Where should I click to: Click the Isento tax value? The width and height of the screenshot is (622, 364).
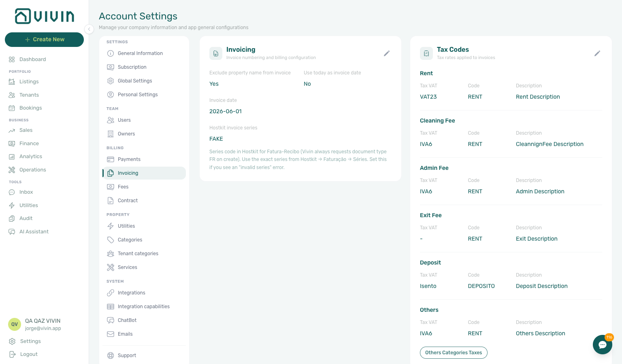tap(428, 286)
